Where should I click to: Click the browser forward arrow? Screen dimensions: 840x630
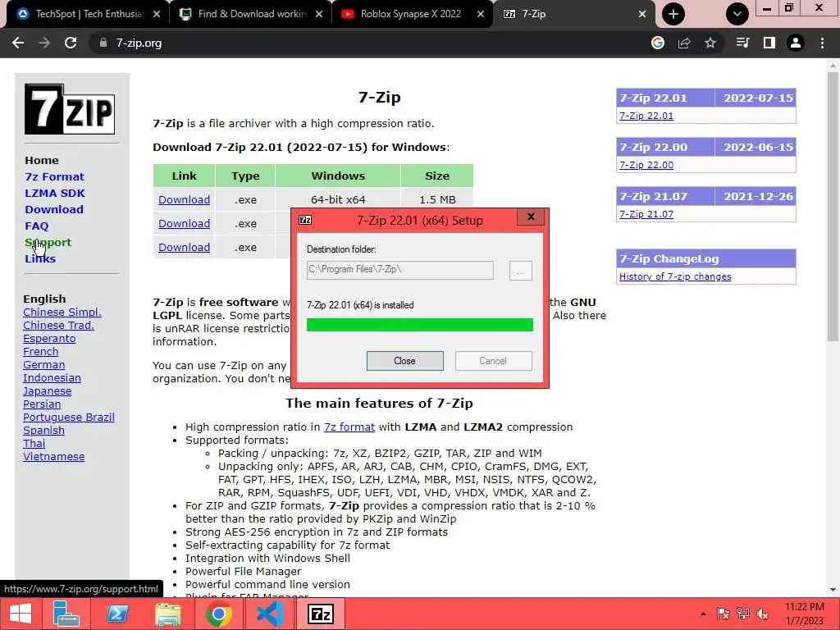pos(44,43)
